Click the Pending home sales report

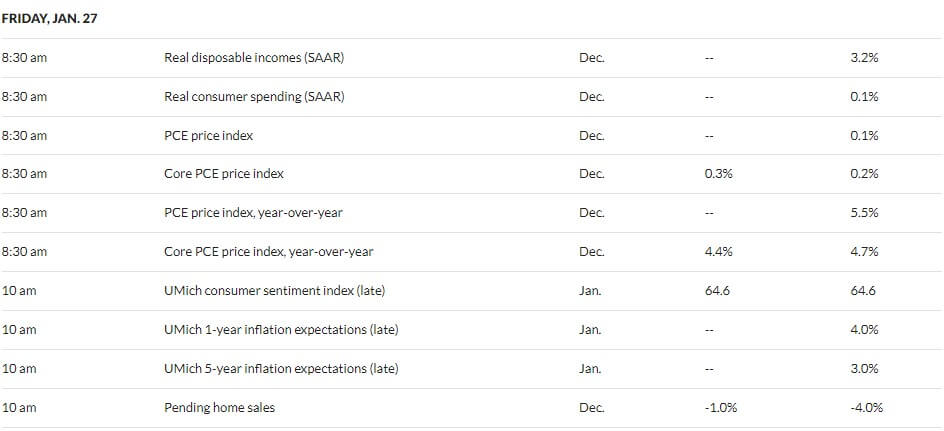pos(219,408)
